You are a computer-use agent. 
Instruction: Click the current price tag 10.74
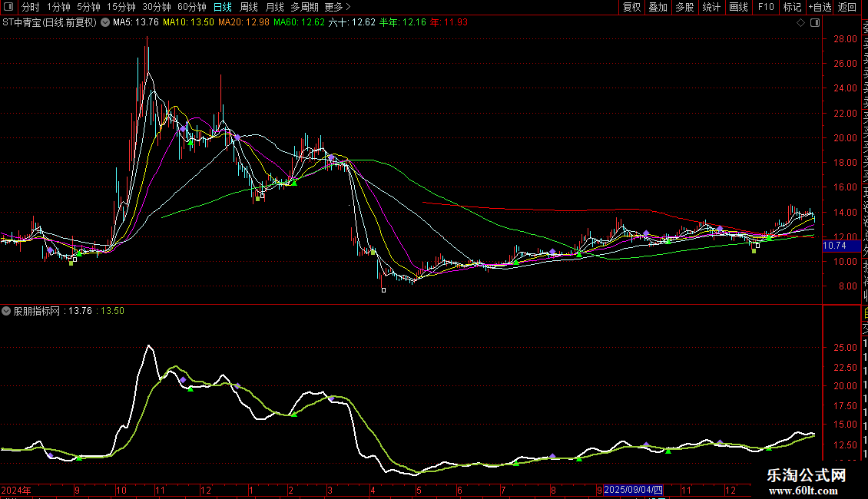point(842,246)
